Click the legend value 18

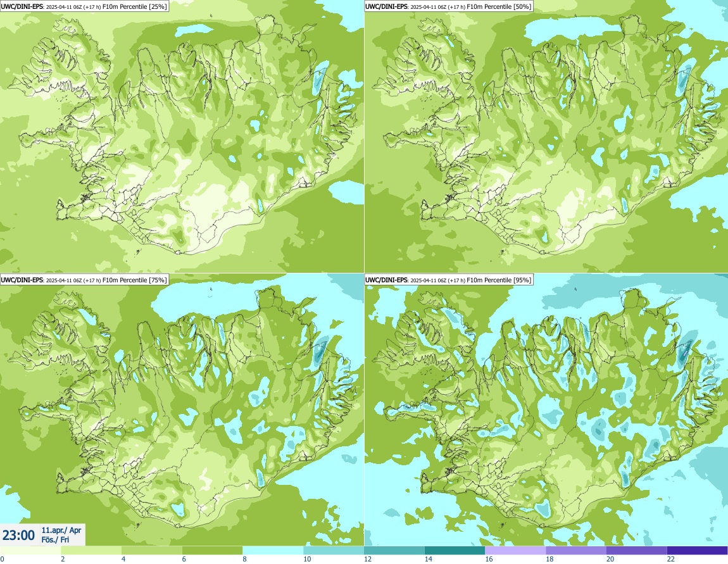pyautogui.click(x=549, y=559)
